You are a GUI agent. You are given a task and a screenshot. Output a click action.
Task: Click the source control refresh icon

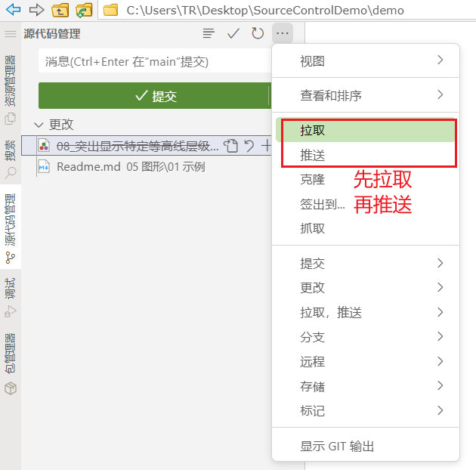[x=258, y=33]
